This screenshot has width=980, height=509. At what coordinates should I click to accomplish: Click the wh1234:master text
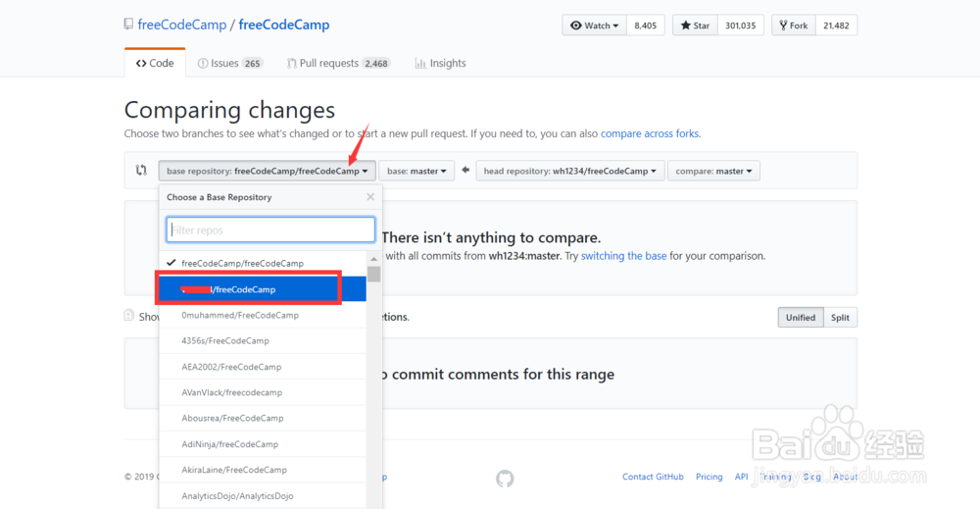click(523, 256)
